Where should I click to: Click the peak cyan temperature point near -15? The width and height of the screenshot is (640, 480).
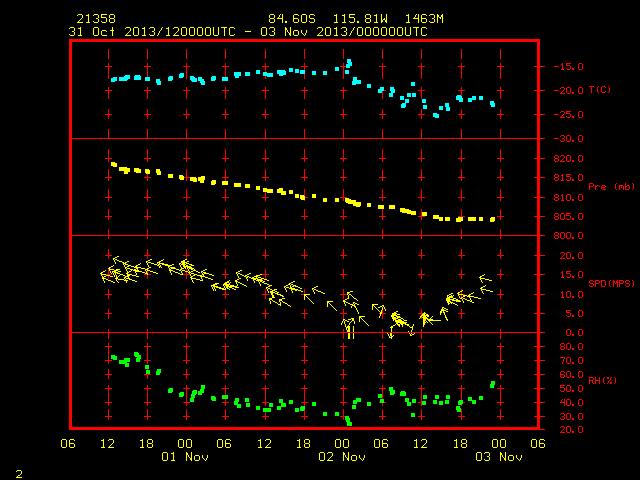(349, 62)
